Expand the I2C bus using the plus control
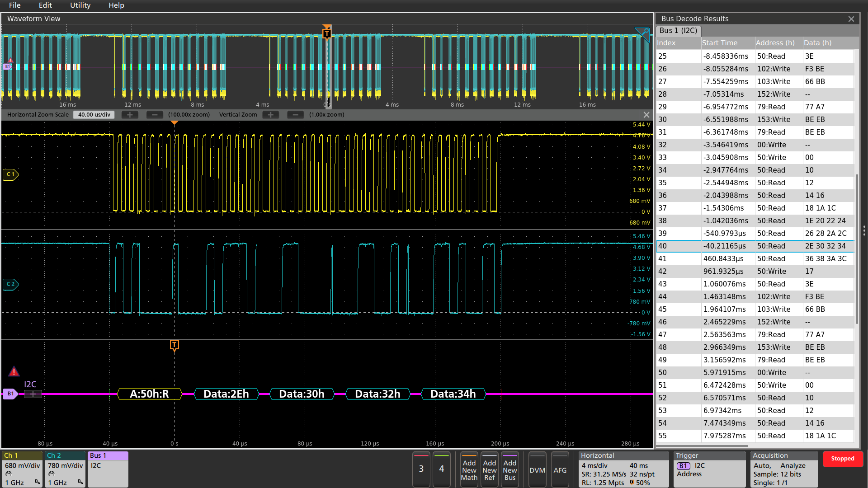This screenshot has width=868, height=488. pos(32,394)
